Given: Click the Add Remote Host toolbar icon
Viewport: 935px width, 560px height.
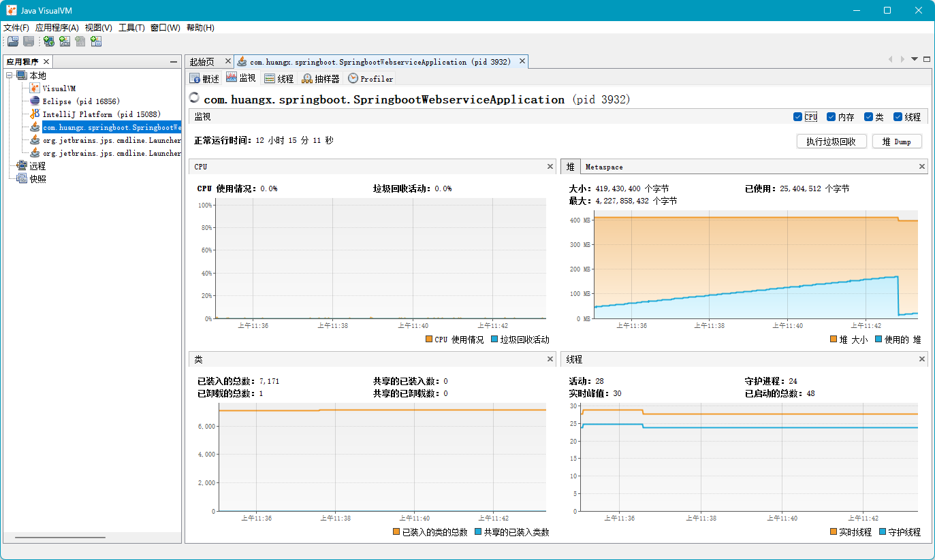Looking at the screenshot, I should click(49, 42).
